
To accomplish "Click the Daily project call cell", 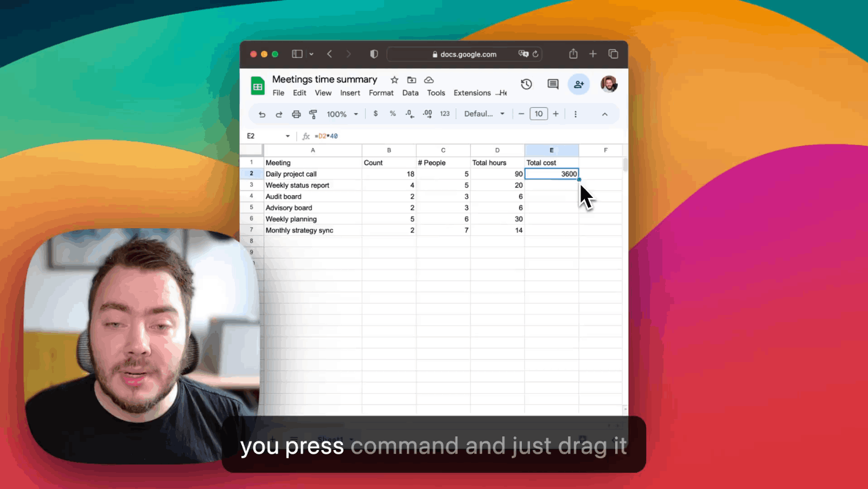I will click(x=313, y=174).
